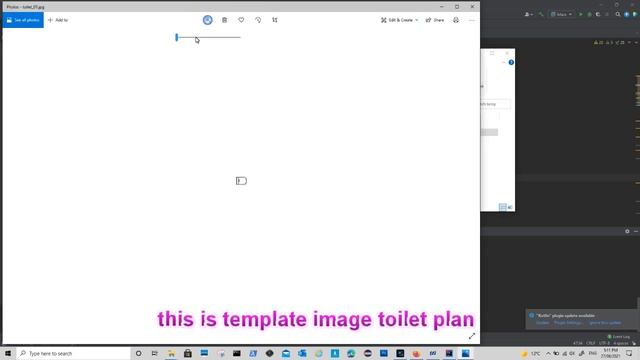This screenshot has width=640, height=360.
Task: Click the zoom slider track in Photos
Action: click(209, 38)
